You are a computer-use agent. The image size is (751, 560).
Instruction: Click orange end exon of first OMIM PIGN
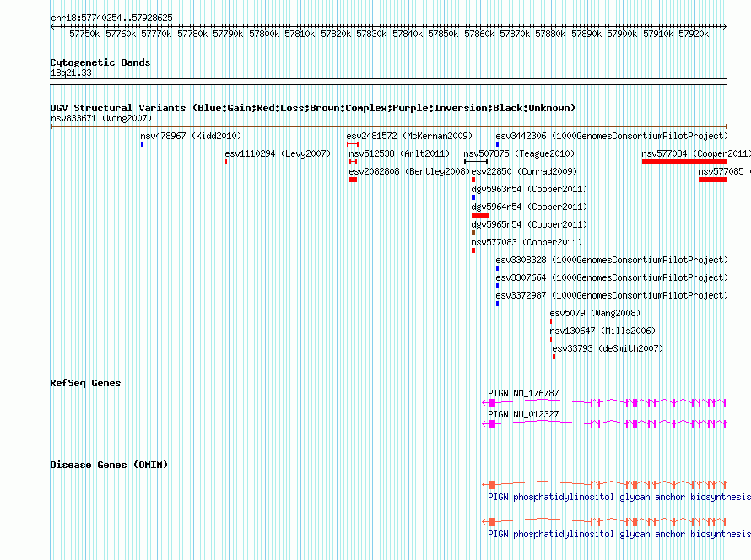pyautogui.click(x=491, y=485)
